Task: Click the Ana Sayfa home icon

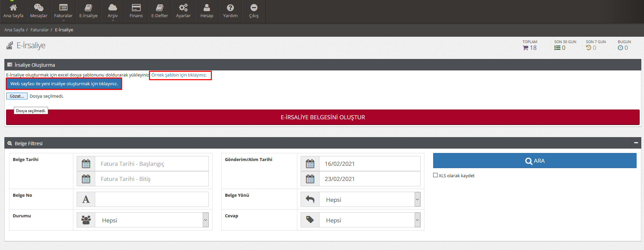Action: [x=13, y=8]
